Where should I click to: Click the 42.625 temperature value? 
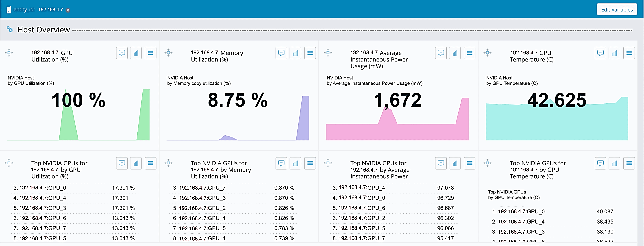pos(557,100)
